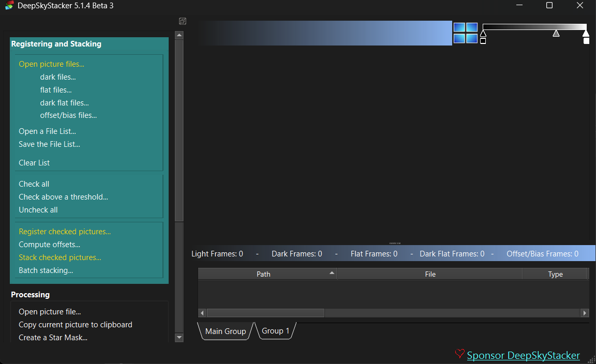Minimize the DeepSkyStacker window
Image resolution: width=596 pixels, height=364 pixels.
(519, 5)
